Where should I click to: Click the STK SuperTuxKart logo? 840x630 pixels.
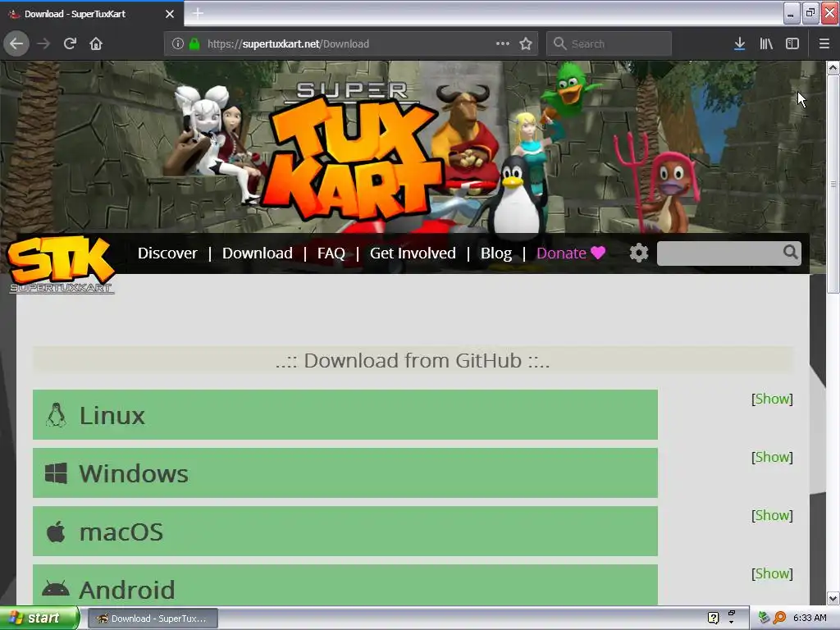[61, 265]
